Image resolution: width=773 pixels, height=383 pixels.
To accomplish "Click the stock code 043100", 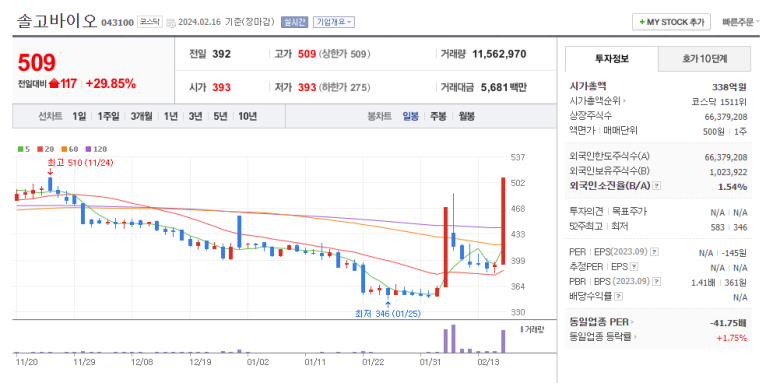I will point(117,23).
